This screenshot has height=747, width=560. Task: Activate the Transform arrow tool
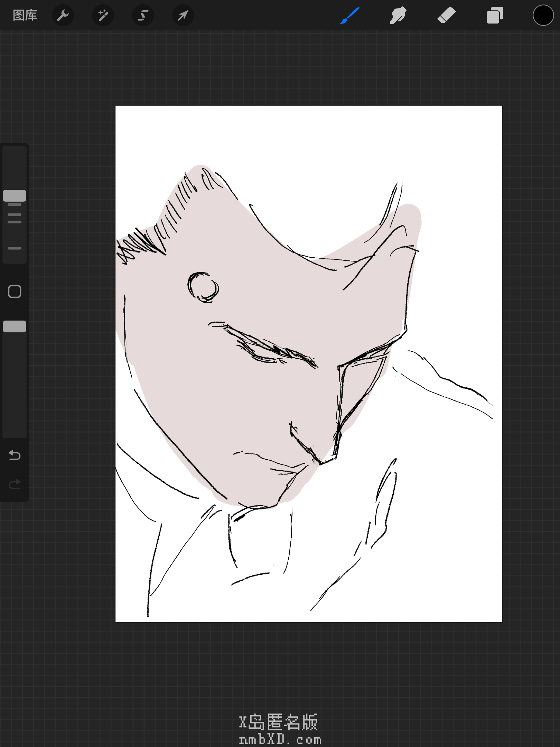click(x=183, y=16)
